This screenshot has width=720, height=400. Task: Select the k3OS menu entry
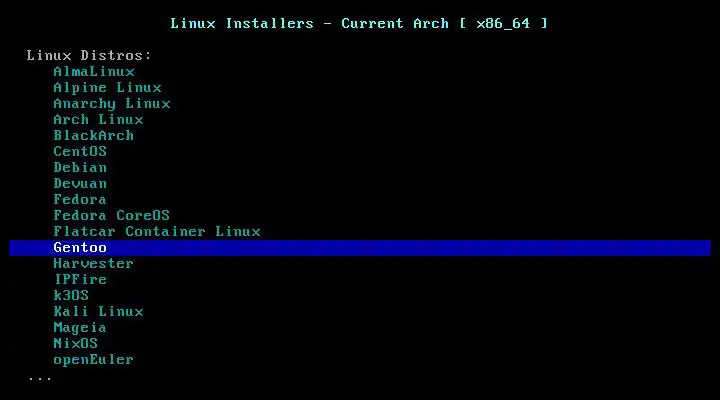pyautogui.click(x=71, y=295)
